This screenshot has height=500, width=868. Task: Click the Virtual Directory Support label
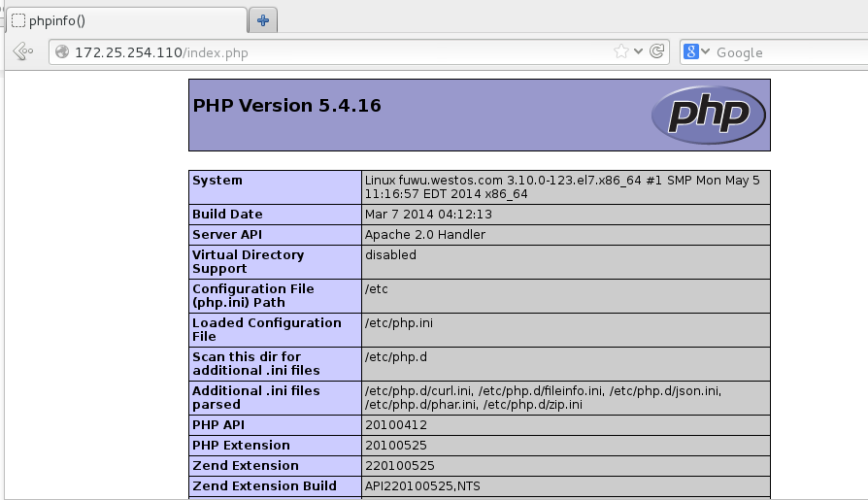coord(248,262)
